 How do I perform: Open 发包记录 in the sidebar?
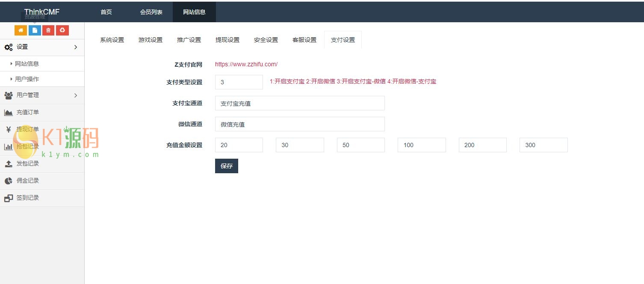pyautogui.click(x=42, y=164)
